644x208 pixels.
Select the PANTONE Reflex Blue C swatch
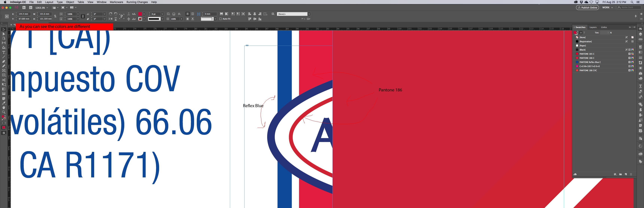590,62
